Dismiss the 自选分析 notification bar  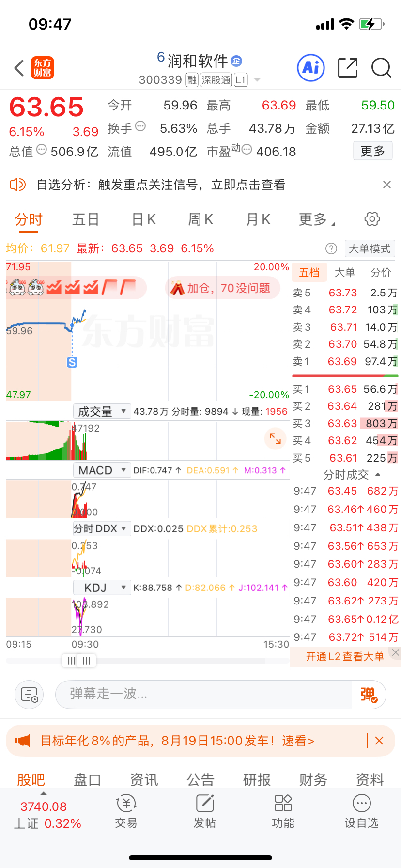tap(387, 185)
